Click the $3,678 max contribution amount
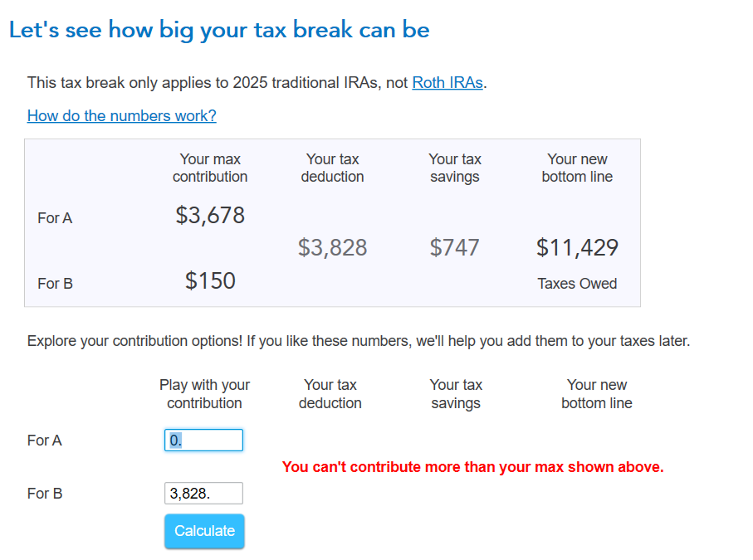 coord(210,216)
